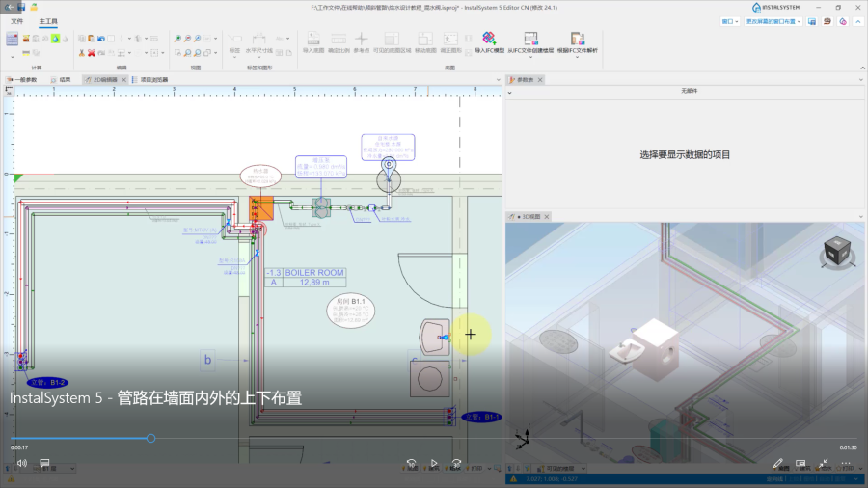Click 可见的底图区域 icon
Screen dimensions: 868x488
[392, 42]
